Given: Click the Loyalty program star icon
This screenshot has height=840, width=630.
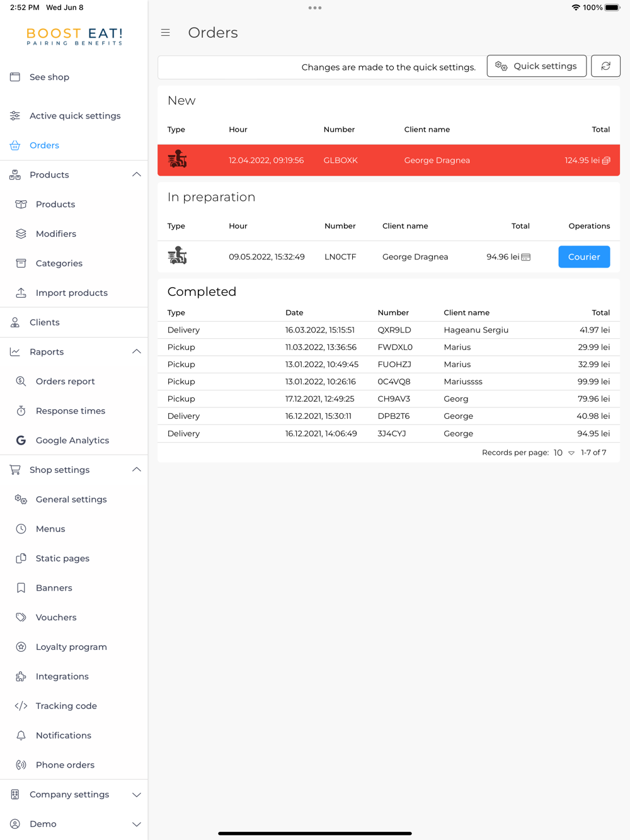Looking at the screenshot, I should 21,647.
